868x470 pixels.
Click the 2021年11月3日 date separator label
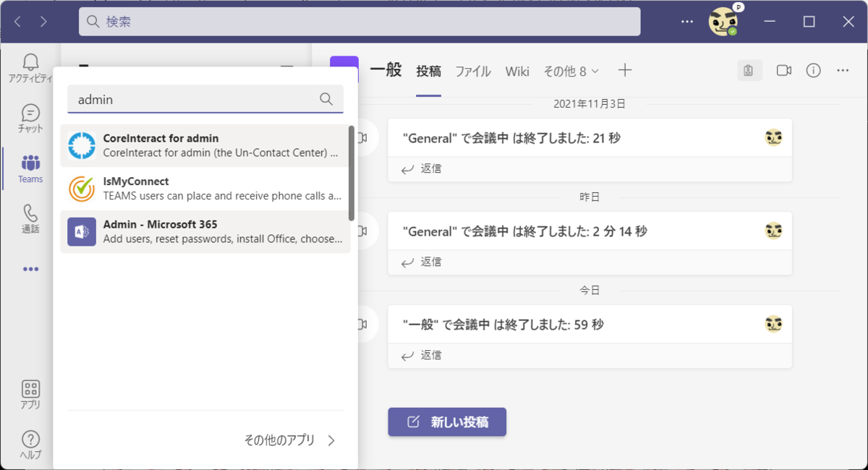[590, 103]
